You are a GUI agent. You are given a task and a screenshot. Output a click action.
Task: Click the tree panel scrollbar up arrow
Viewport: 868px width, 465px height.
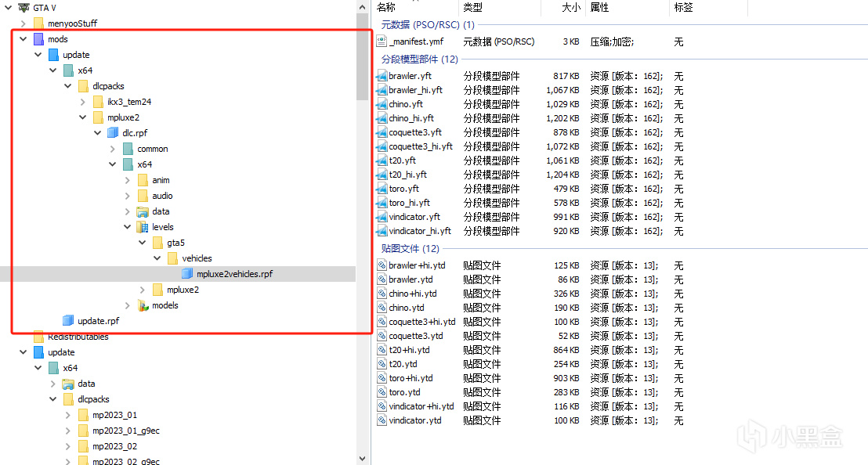pos(363,7)
